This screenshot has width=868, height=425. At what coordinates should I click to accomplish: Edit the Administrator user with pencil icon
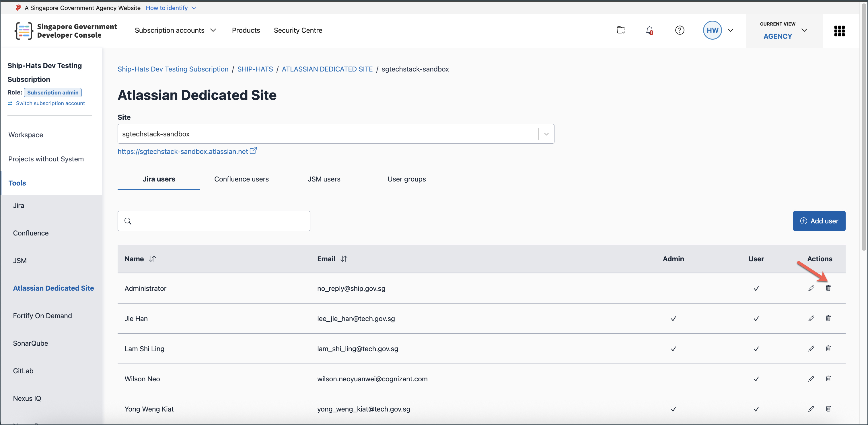point(811,288)
